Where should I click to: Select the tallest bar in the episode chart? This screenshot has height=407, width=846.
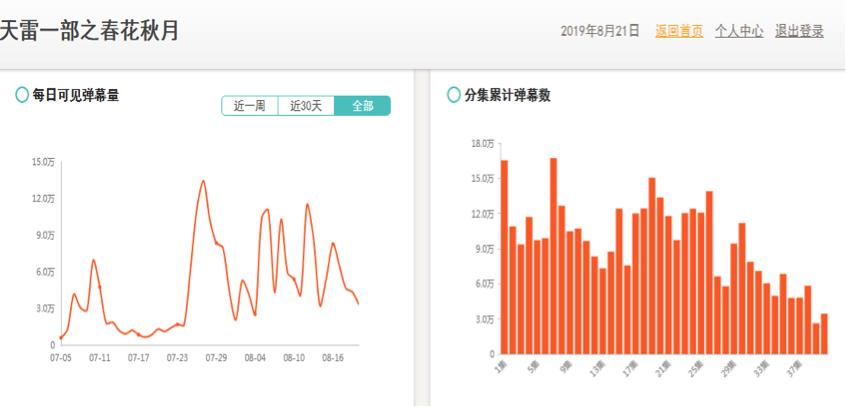(x=553, y=255)
